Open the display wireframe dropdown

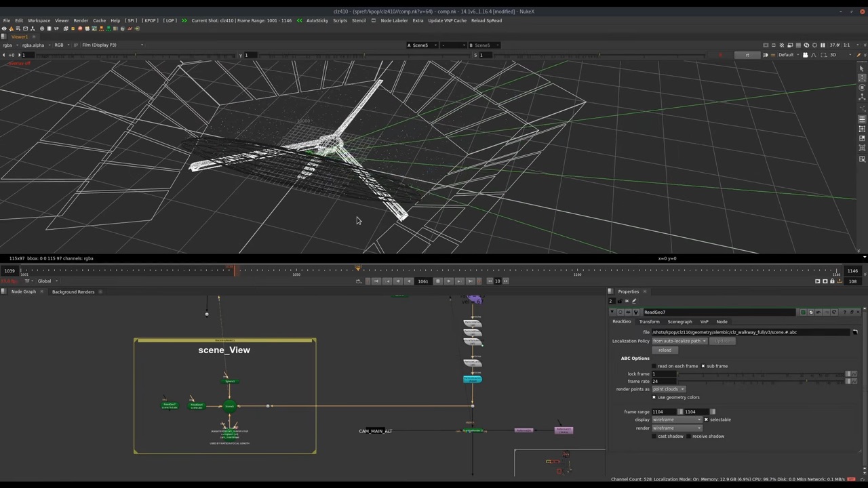(677, 420)
